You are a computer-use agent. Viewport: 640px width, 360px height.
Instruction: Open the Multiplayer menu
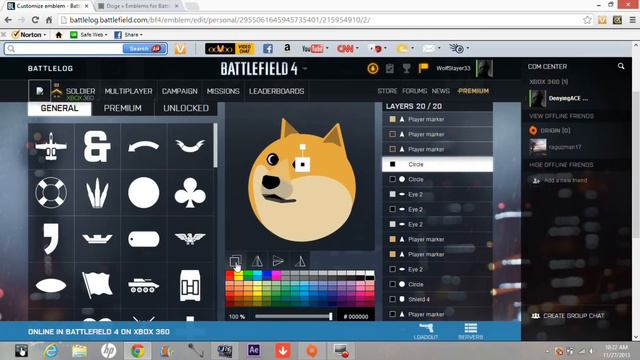[128, 91]
